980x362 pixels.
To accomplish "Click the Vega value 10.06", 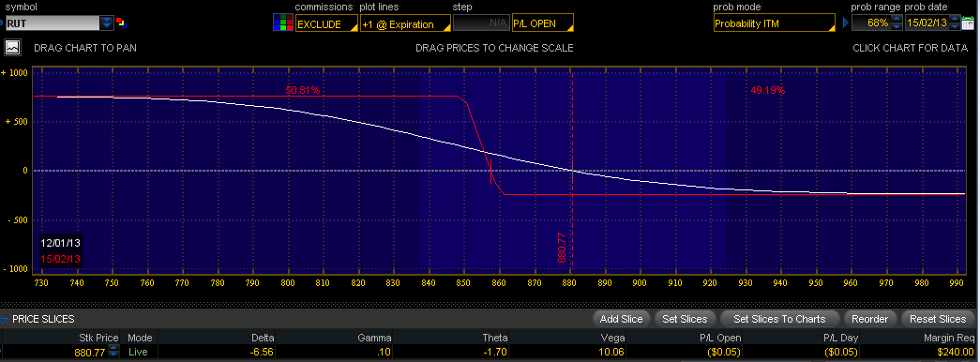I will 612,352.
